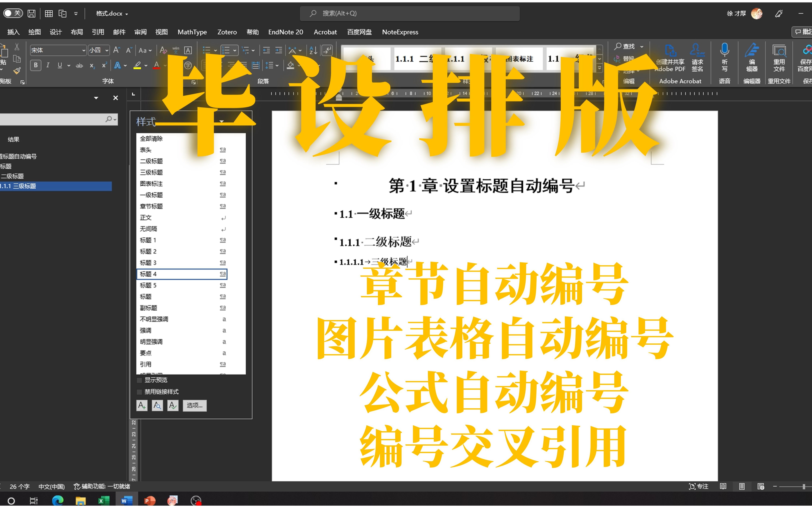Click the style inspector icon

coord(157,406)
